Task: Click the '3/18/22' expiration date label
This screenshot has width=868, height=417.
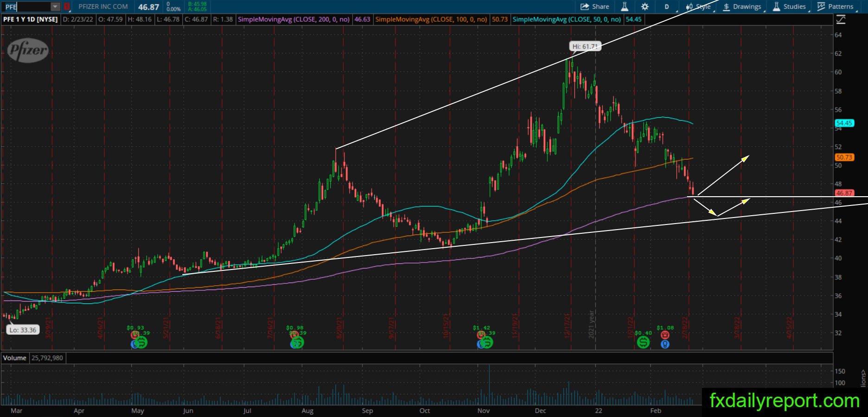Action: [737, 327]
